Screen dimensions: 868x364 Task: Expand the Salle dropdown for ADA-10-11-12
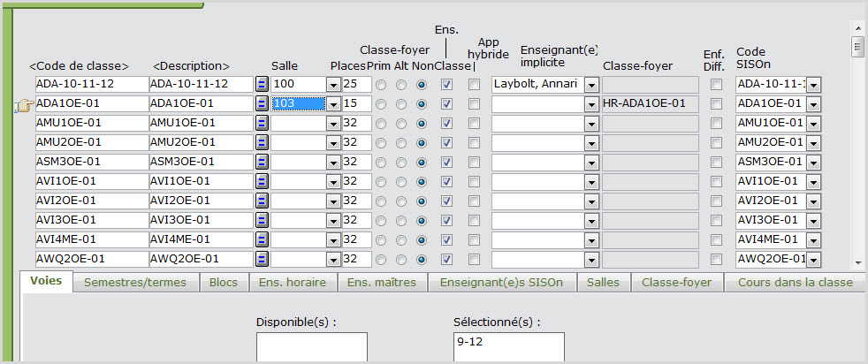coord(333,84)
